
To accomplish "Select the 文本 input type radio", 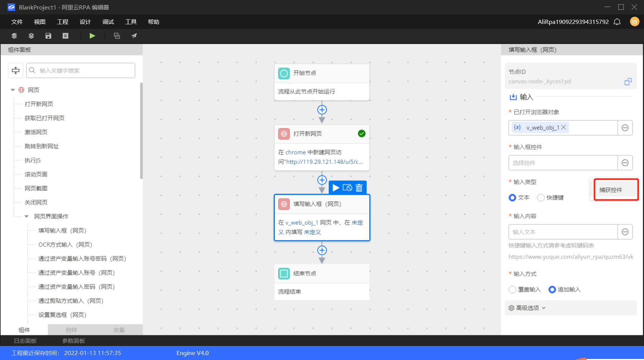I will 512,197.
